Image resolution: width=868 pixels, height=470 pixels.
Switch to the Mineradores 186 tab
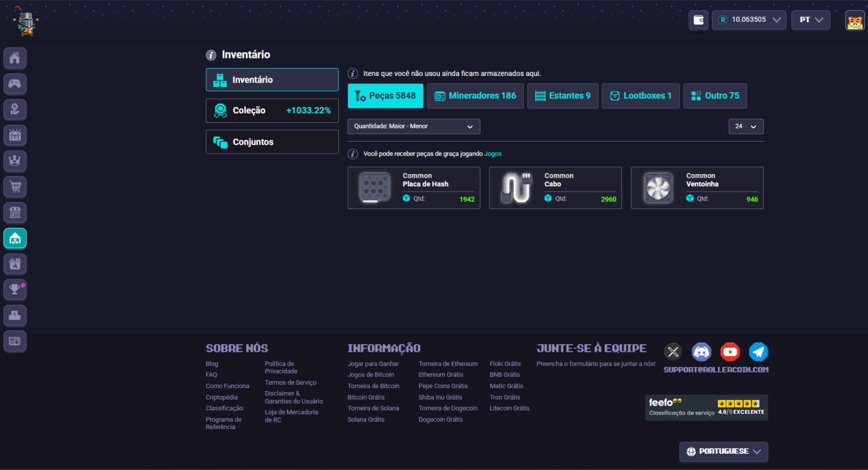tap(476, 96)
